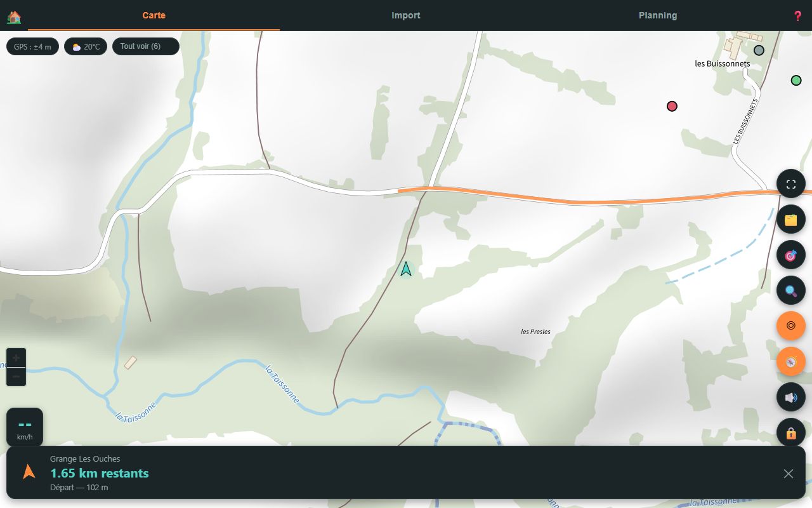Tap the km/h speed indicator
Viewport: 812px width, 508px height.
click(x=25, y=427)
